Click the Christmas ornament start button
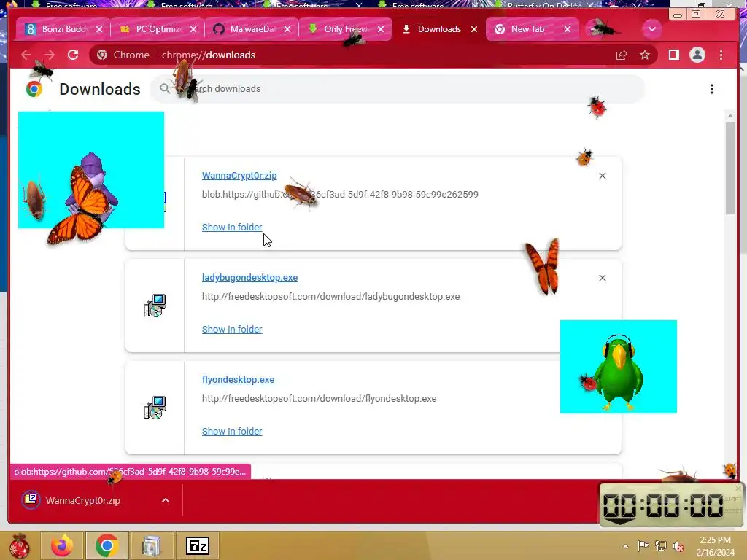This screenshot has width=747, height=560. (19, 545)
